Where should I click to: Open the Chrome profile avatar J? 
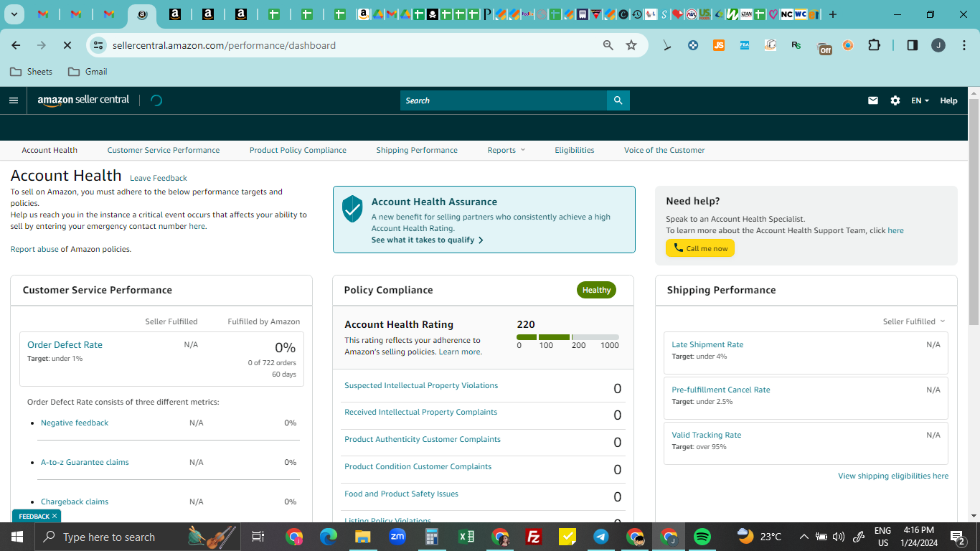pyautogui.click(x=938, y=45)
